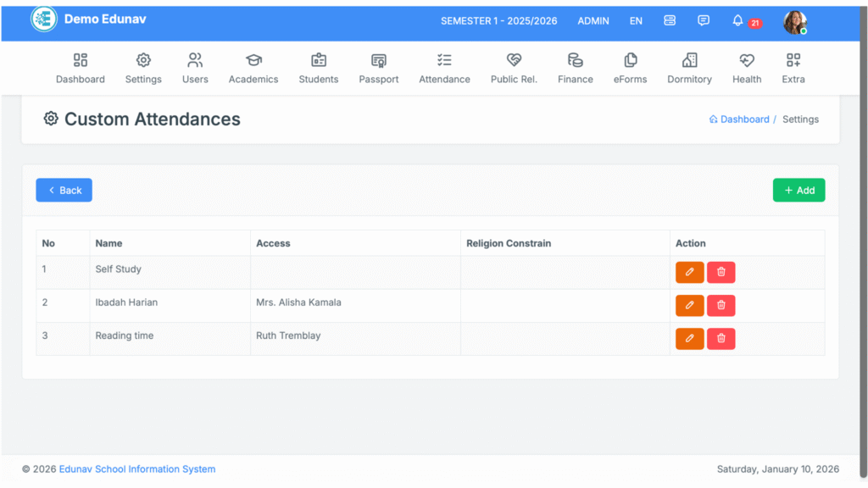Screen dimensions: 868x488
Task: Edit the Ibadah Harian entry
Action: point(689,306)
